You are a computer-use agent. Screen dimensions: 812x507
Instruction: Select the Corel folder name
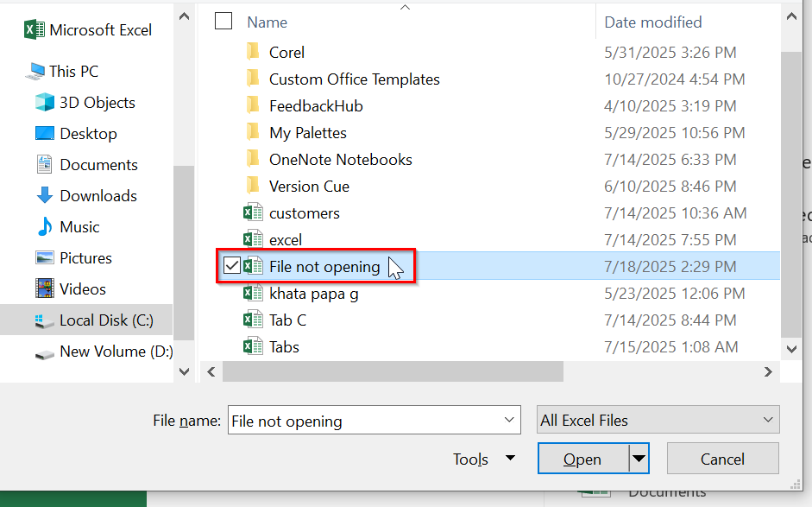286,53
